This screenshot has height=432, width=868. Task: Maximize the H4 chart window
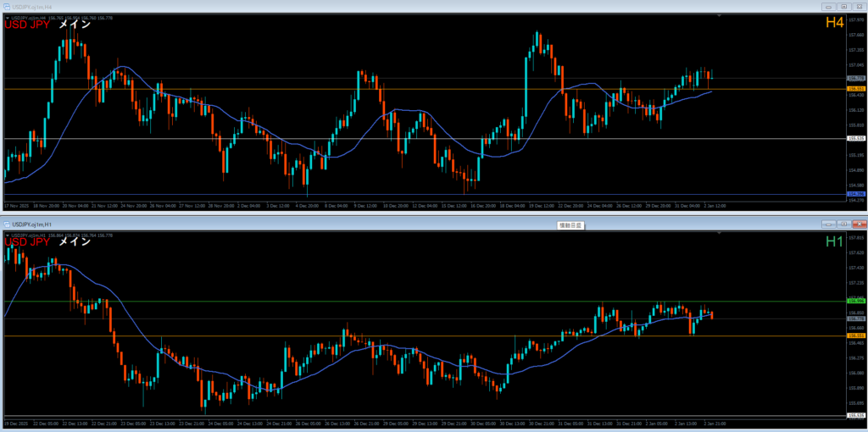pyautogui.click(x=844, y=6)
